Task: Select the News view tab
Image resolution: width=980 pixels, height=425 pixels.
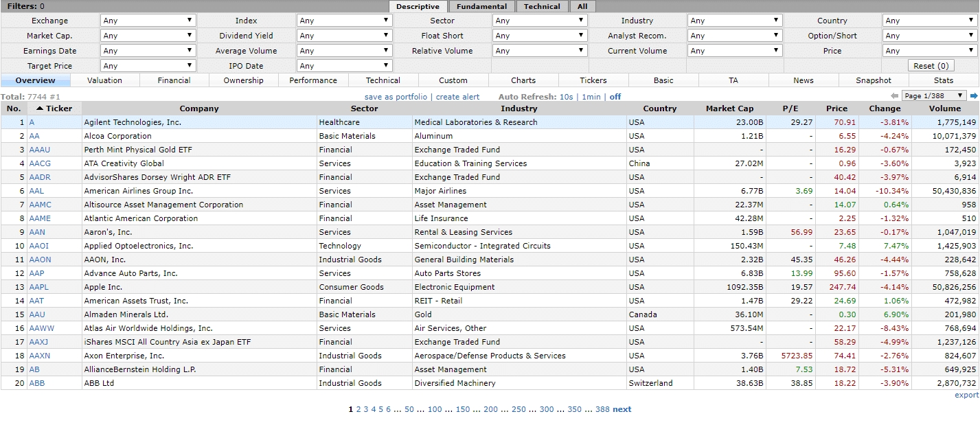Action: click(x=804, y=80)
